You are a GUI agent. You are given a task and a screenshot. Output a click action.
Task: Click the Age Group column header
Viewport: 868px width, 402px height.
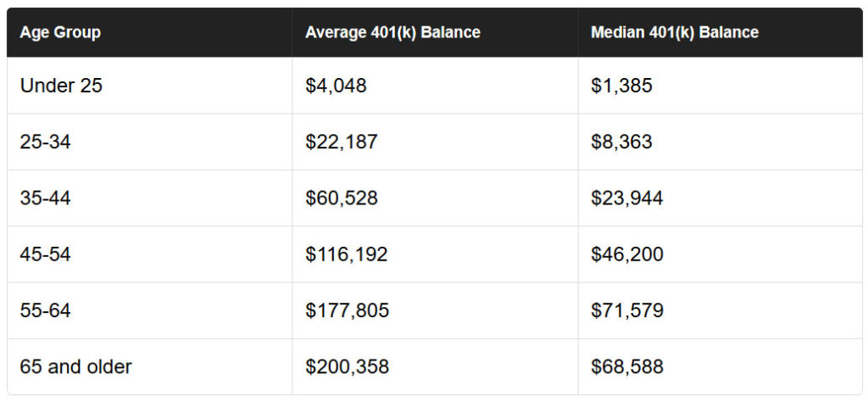pyautogui.click(x=60, y=33)
